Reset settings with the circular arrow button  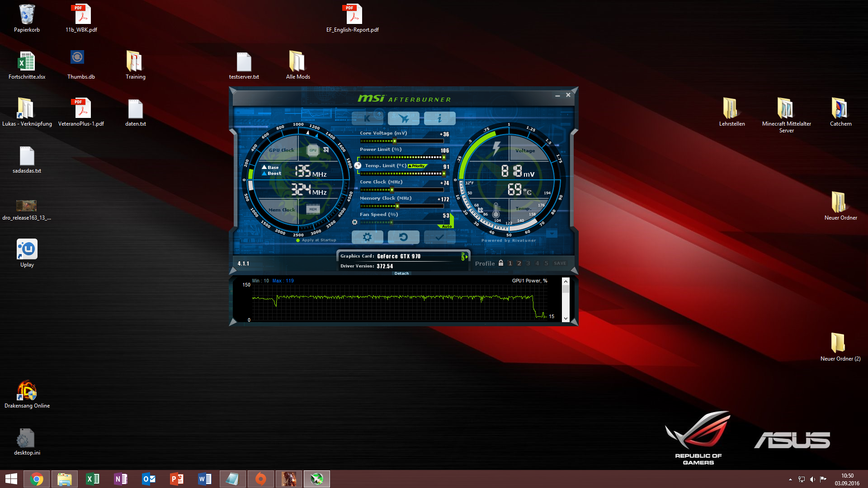pyautogui.click(x=404, y=237)
